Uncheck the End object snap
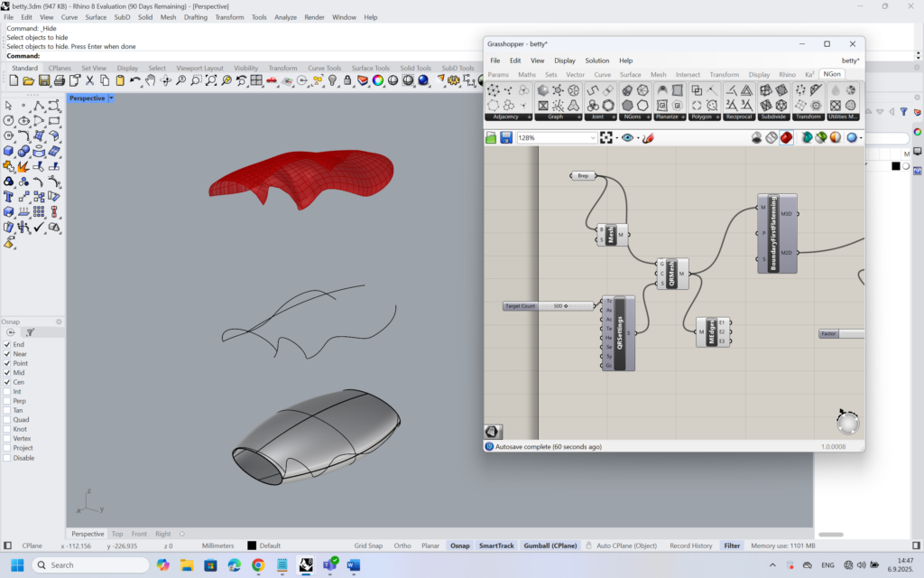Image resolution: width=924 pixels, height=578 pixels. [x=8, y=345]
